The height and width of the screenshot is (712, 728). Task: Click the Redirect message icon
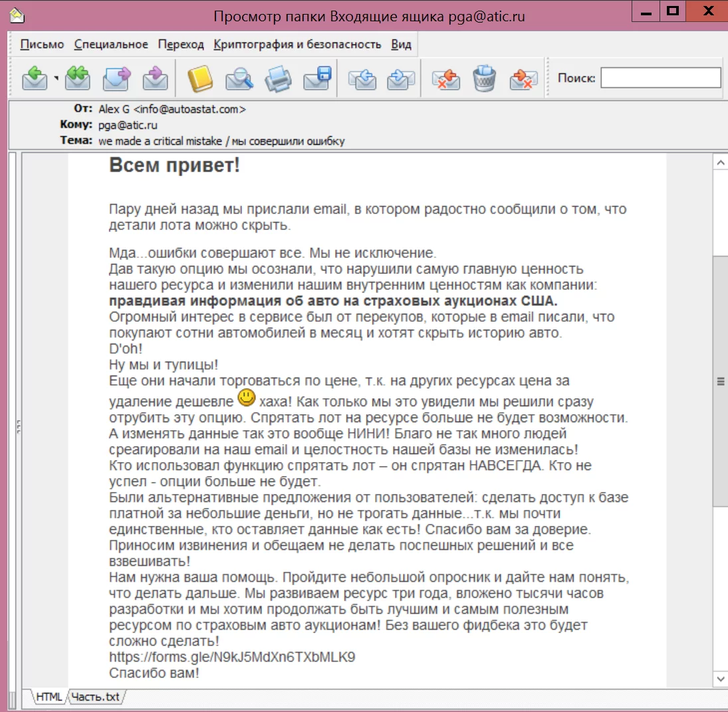155,78
